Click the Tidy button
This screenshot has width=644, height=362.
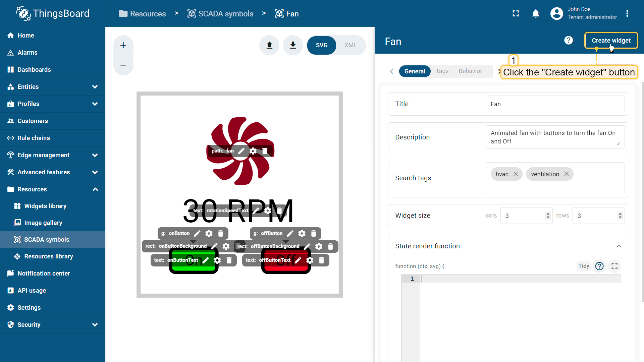click(583, 266)
